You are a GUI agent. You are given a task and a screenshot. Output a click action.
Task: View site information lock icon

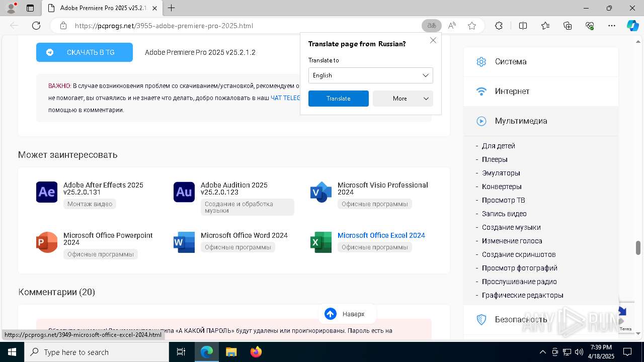pyautogui.click(x=63, y=26)
